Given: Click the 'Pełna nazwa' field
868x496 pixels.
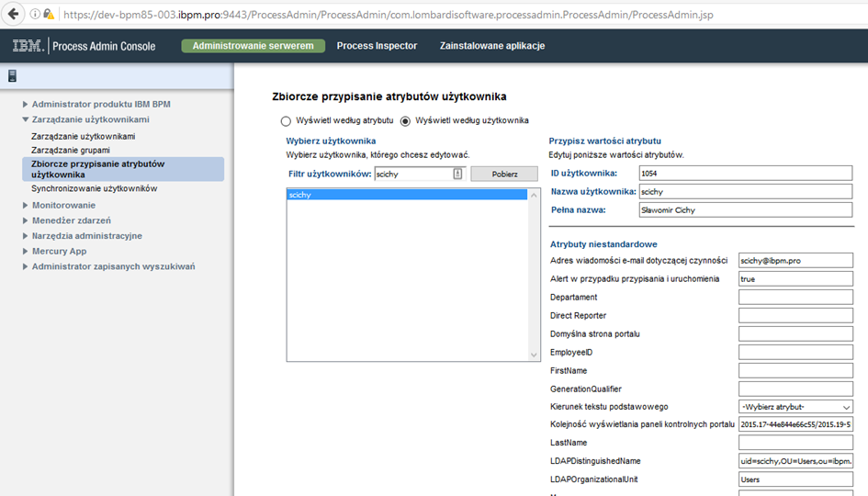Looking at the screenshot, I should tap(746, 209).
